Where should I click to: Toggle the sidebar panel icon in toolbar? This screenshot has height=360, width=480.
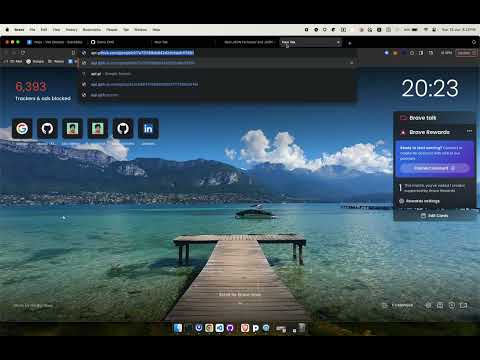tap(421, 53)
